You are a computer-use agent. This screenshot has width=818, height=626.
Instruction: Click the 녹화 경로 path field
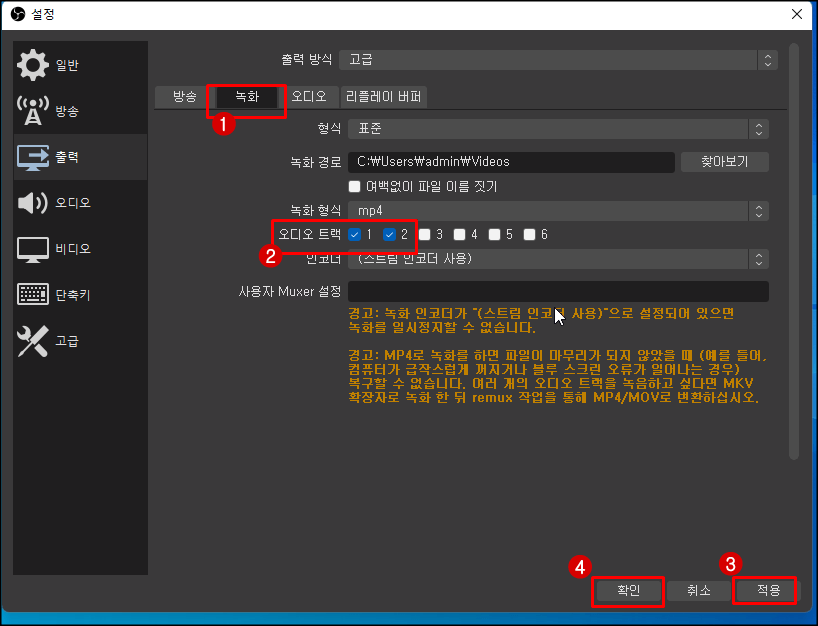pyautogui.click(x=511, y=162)
